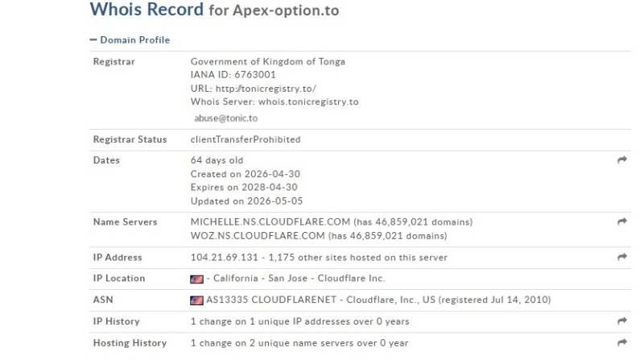
Task: Click the 104.21.69.131 IP address
Action: click(x=225, y=257)
